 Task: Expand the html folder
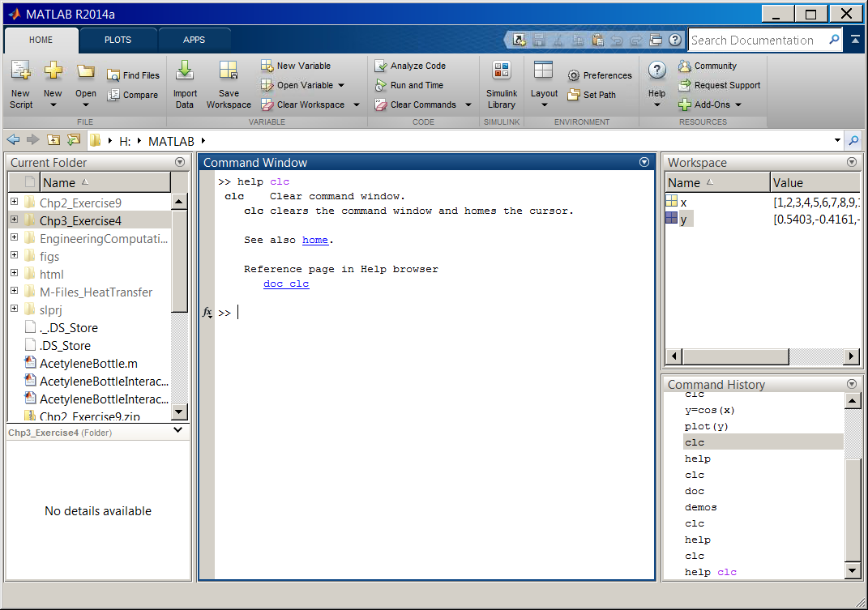(x=15, y=272)
